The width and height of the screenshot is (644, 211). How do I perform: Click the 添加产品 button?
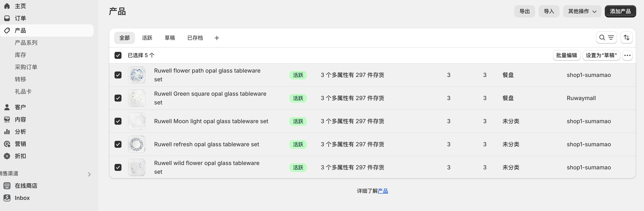(620, 11)
